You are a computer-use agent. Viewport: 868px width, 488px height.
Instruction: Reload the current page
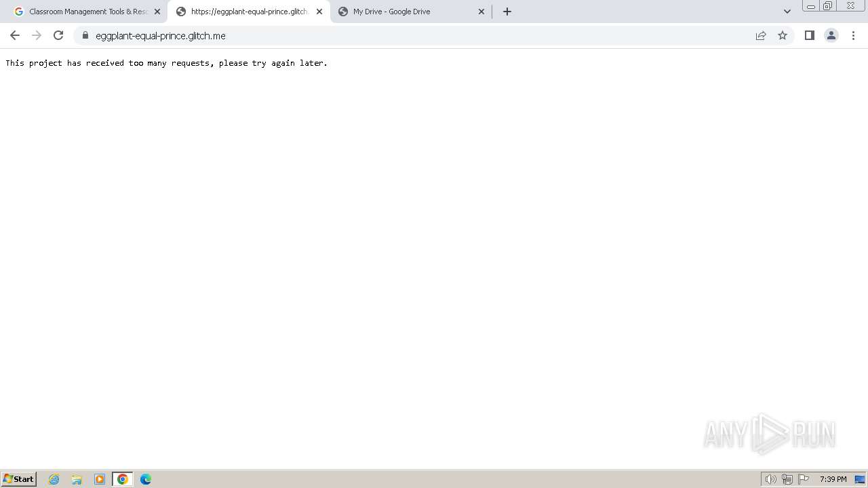[x=58, y=35]
